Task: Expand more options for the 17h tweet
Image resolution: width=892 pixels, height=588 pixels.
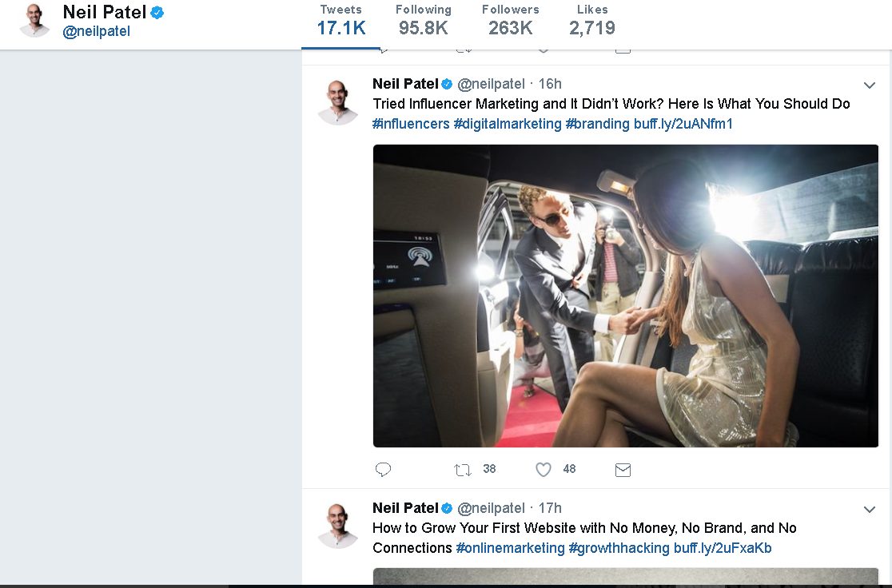Action: pyautogui.click(x=870, y=510)
